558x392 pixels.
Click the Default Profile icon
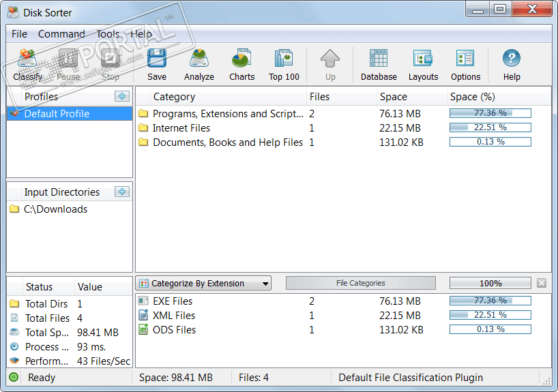click(x=14, y=113)
